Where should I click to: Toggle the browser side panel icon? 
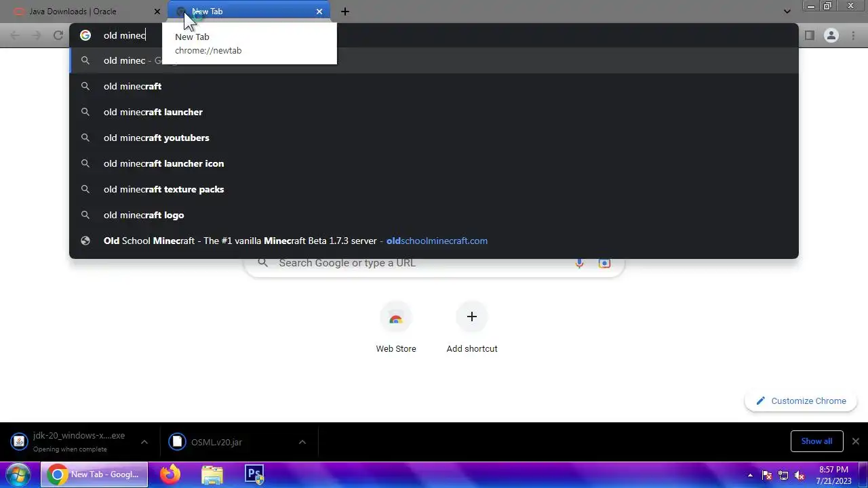[x=809, y=35]
